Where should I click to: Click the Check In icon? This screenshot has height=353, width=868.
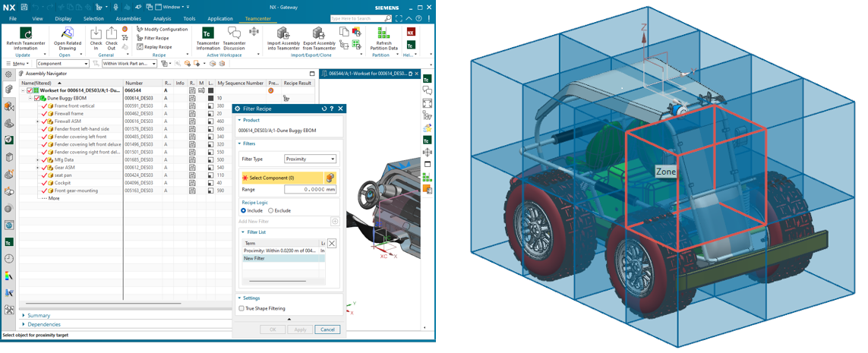coord(96,33)
